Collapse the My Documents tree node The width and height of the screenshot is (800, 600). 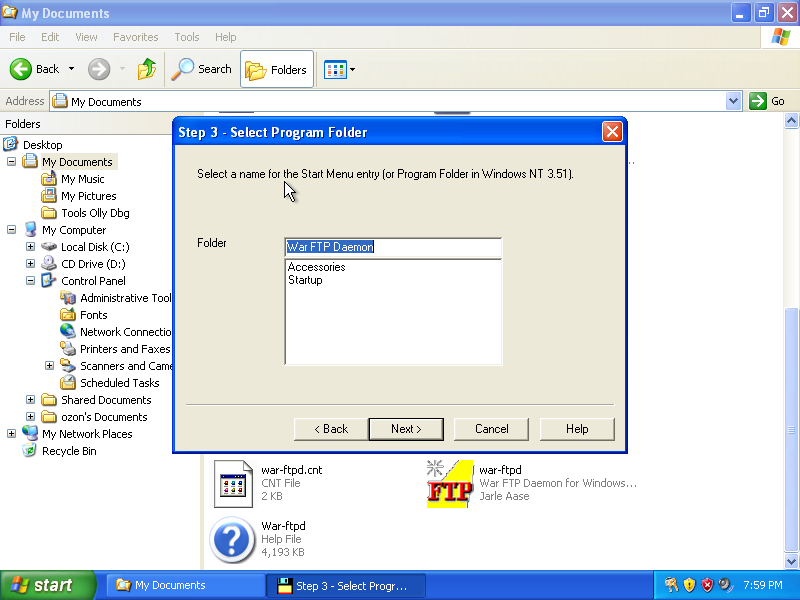click(x=11, y=162)
